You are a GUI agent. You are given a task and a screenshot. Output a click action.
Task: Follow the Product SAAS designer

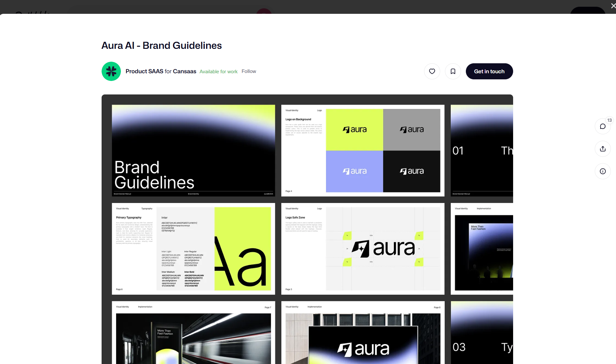[x=249, y=71]
